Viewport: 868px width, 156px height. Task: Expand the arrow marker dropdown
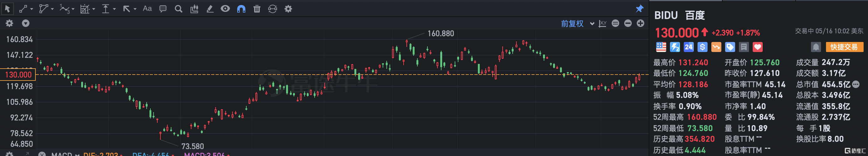pos(135,9)
